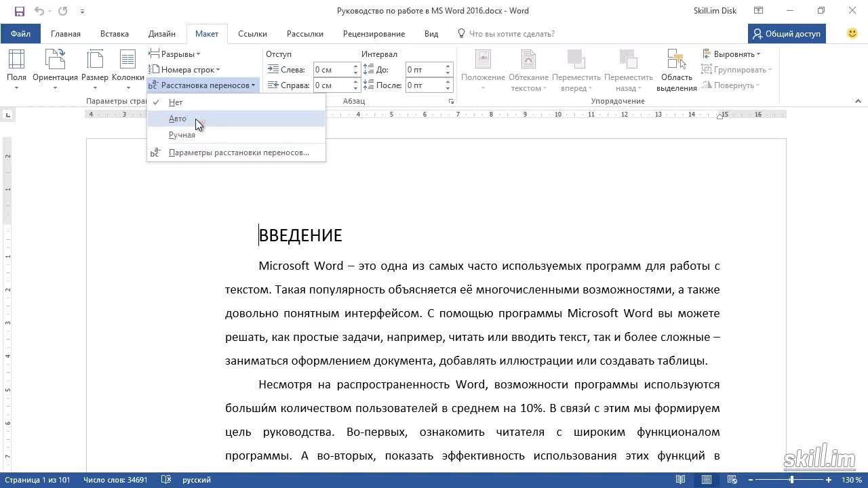Open the Поля margins menu
This screenshot has height=488, width=868.
coord(16,69)
